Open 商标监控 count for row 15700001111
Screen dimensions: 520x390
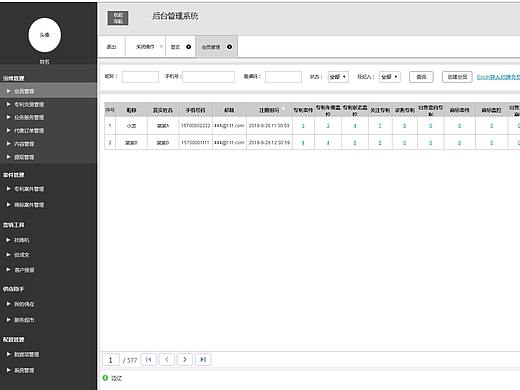[x=491, y=143]
